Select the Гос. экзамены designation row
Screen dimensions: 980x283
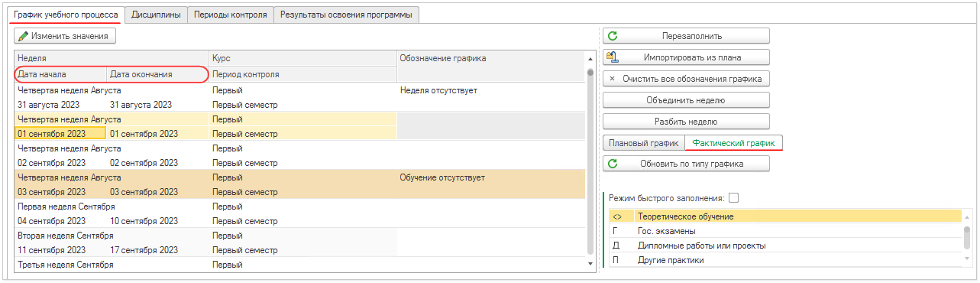pos(785,231)
